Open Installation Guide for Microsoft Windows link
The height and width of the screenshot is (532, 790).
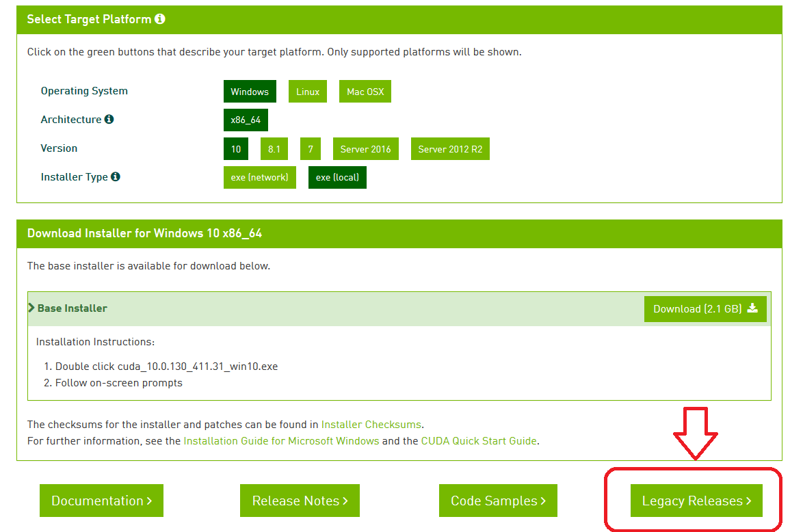point(281,441)
